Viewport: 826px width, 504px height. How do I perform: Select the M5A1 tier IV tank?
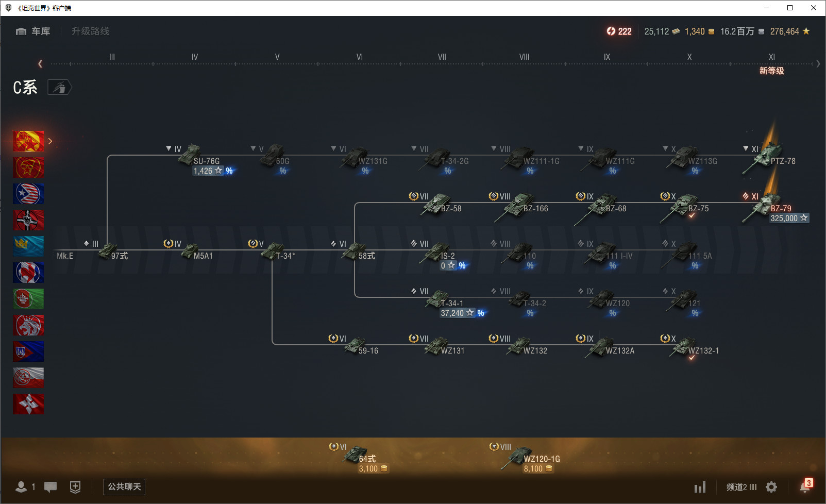pos(196,253)
